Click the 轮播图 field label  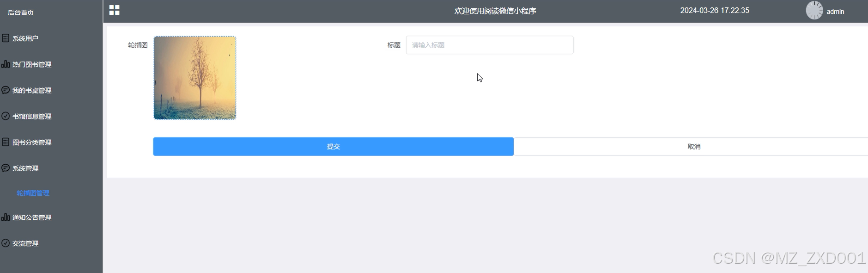coord(138,45)
